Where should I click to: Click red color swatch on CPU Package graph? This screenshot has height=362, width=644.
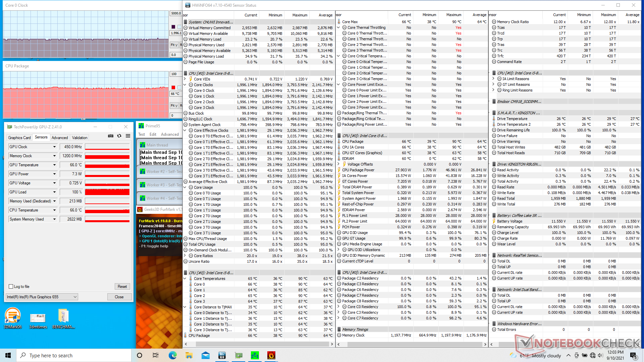(173, 87)
